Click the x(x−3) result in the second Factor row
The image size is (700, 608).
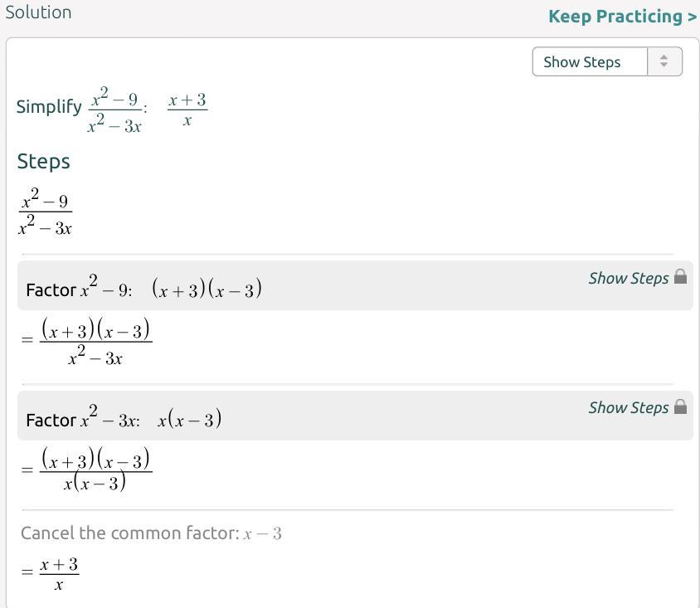(189, 419)
